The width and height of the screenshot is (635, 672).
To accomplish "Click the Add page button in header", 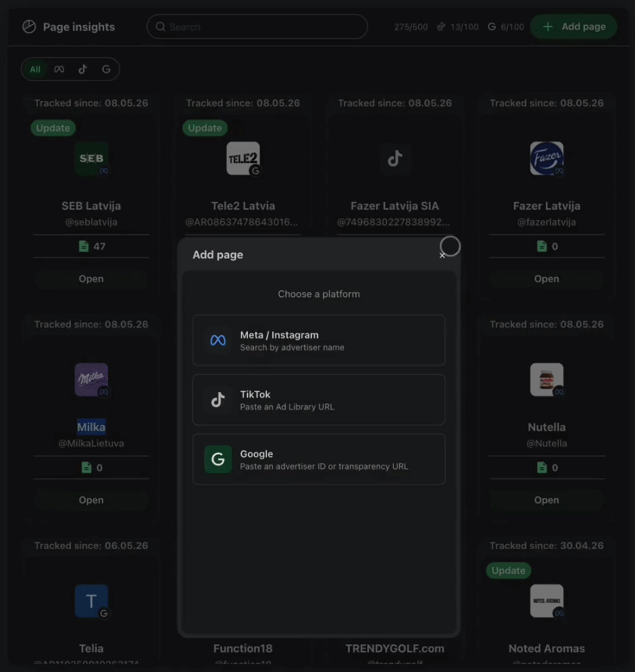I will [x=574, y=27].
